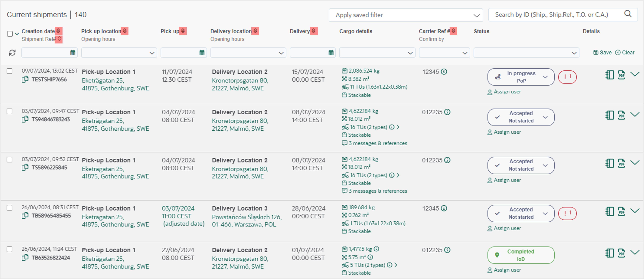Open Cargo details filter dropdown
This screenshot has height=279, width=644.
click(x=377, y=53)
